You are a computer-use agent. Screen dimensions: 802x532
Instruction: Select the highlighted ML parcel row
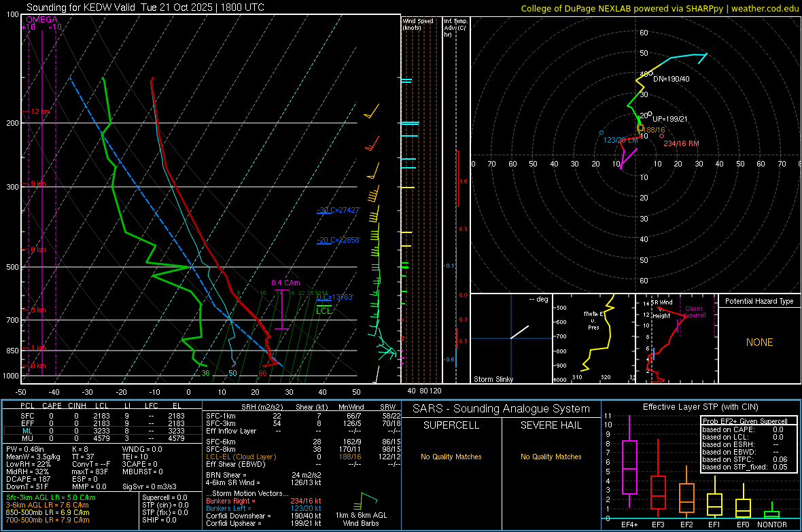[x=102, y=431]
